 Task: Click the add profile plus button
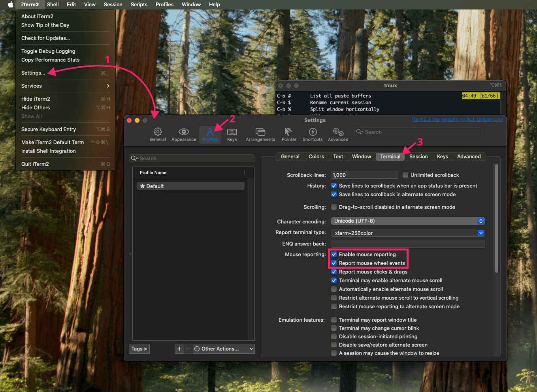pyautogui.click(x=179, y=349)
